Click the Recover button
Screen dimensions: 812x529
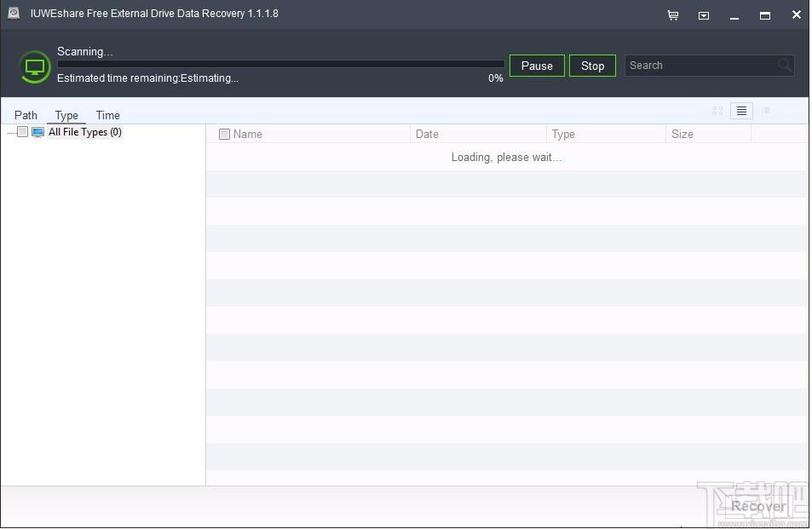click(x=758, y=506)
